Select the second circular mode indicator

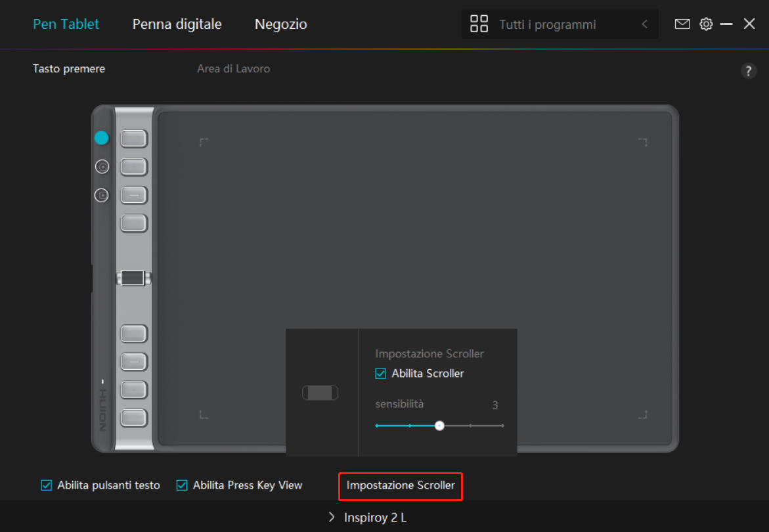(102, 167)
